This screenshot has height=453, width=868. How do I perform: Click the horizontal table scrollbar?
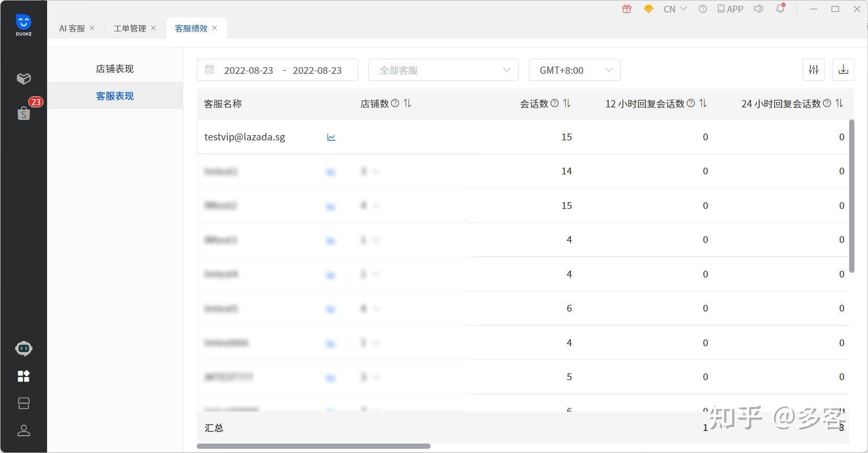[313, 446]
